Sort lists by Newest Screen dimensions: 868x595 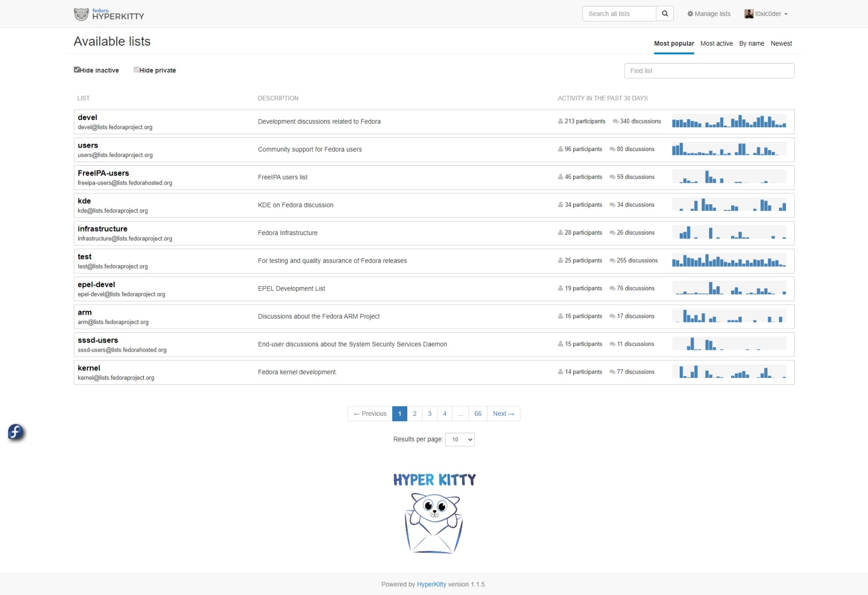[781, 44]
